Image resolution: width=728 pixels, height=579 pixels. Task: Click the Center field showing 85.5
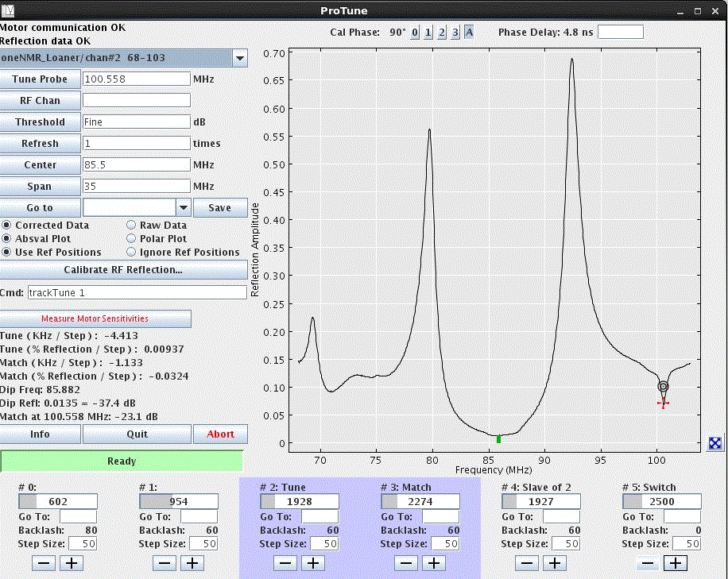[137, 164]
